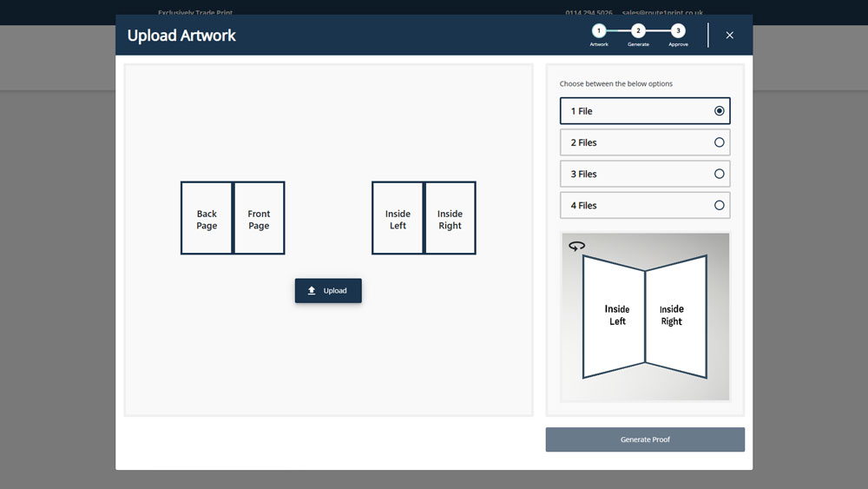Select the 1 File radio option
Screen dimensions: 868x489
719,111
